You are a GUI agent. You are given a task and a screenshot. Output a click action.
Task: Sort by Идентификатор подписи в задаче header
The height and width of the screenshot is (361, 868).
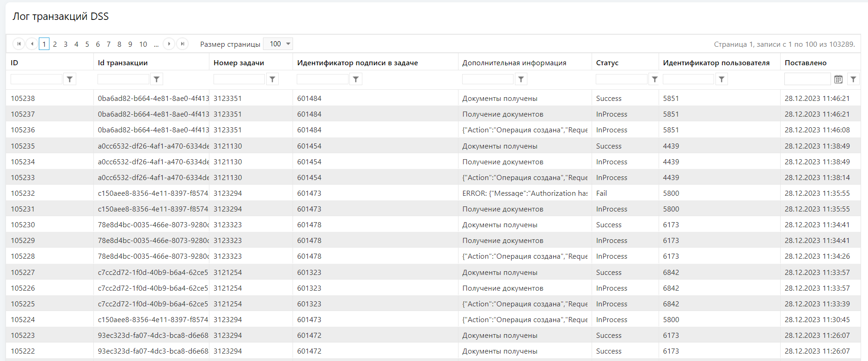point(357,62)
